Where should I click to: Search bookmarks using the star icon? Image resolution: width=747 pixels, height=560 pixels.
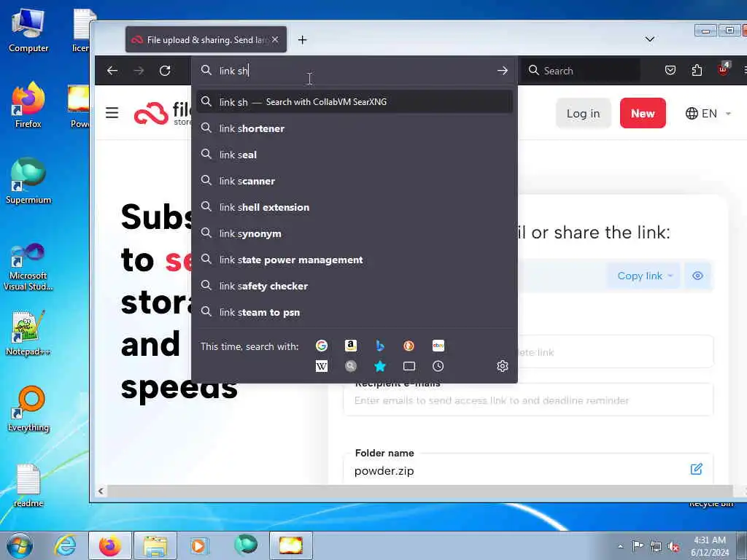[379, 366]
